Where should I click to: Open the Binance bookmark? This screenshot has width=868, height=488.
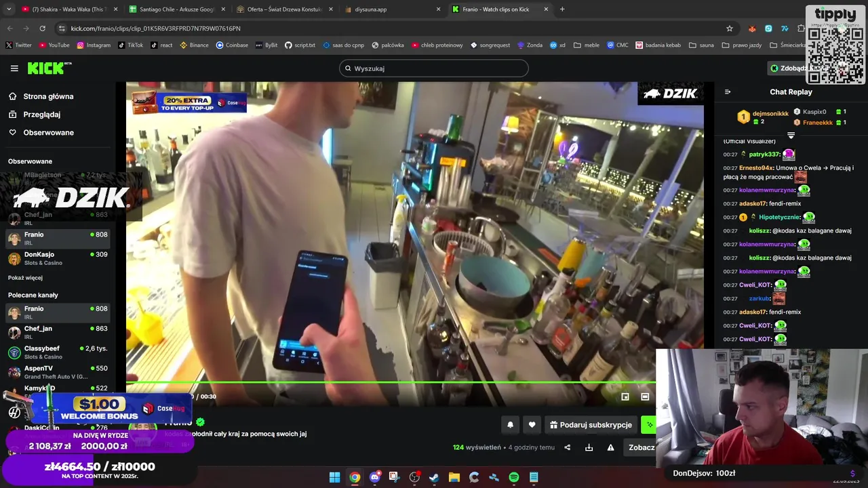pos(194,45)
